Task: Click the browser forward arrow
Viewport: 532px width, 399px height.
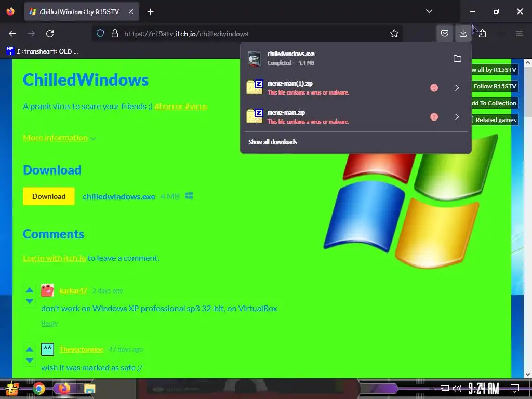Action: pos(31,34)
